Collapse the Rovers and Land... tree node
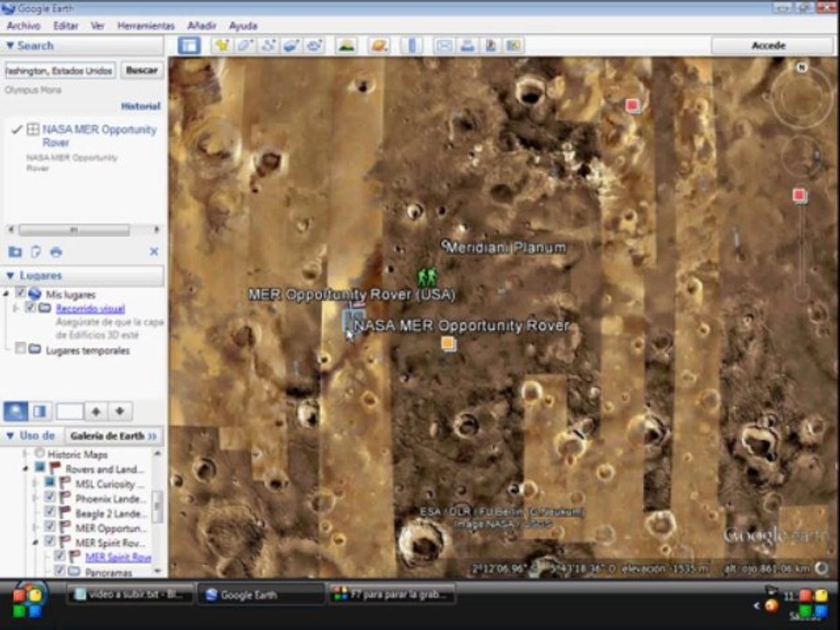The height and width of the screenshot is (630, 840). [25, 469]
